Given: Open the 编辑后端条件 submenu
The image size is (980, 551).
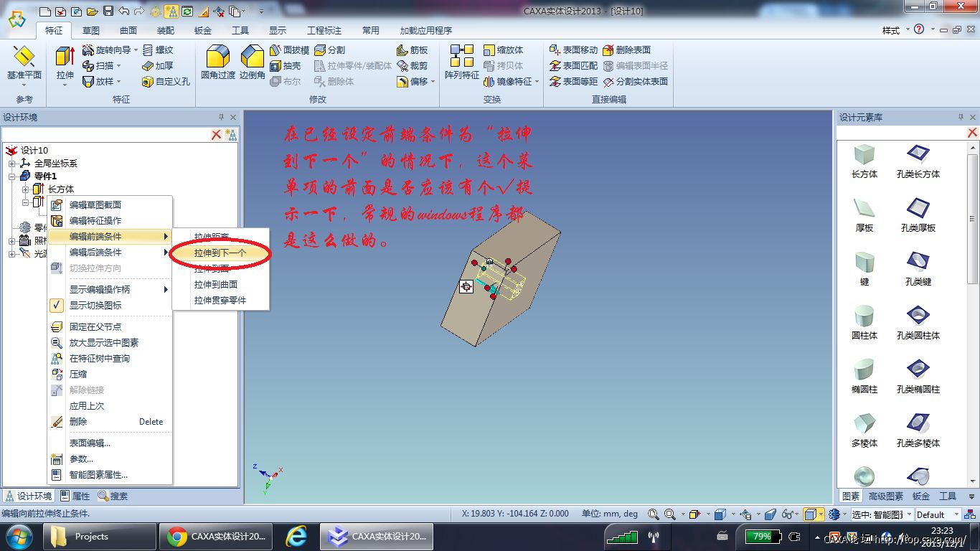Looking at the screenshot, I should pyautogui.click(x=110, y=252).
